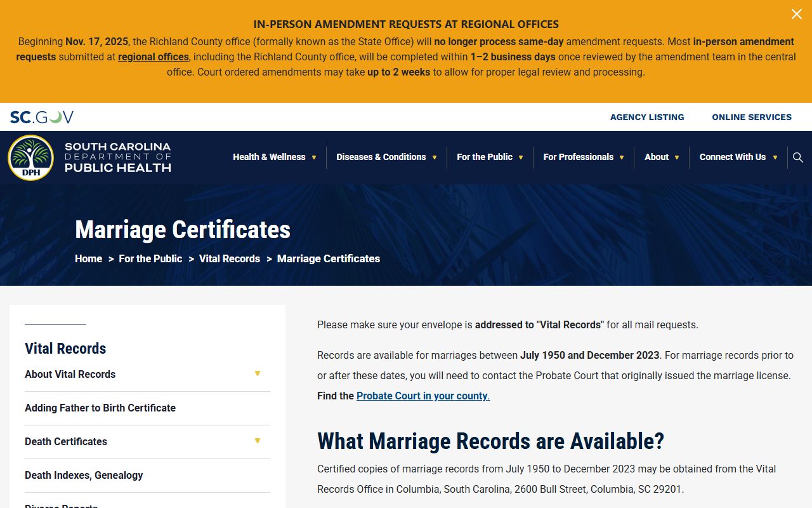
Task: Go to Vital Records breadcrumb
Action: pos(230,258)
